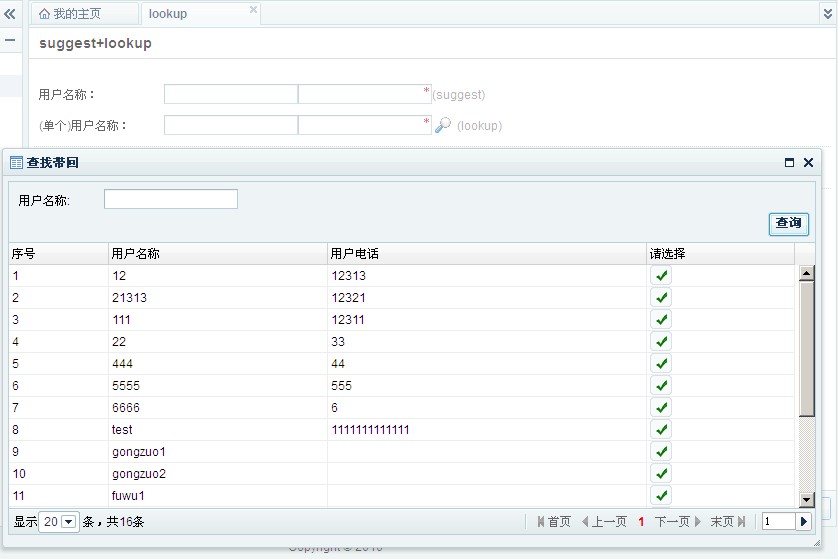Viewport: 838px width, 559px height.
Task: Go to 末页 last page
Action: click(x=727, y=521)
